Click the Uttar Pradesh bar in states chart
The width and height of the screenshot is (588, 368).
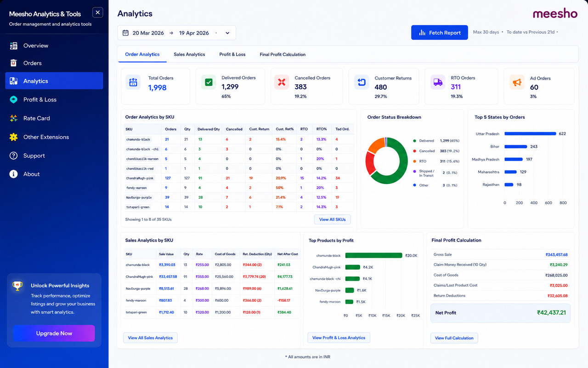[530, 134]
